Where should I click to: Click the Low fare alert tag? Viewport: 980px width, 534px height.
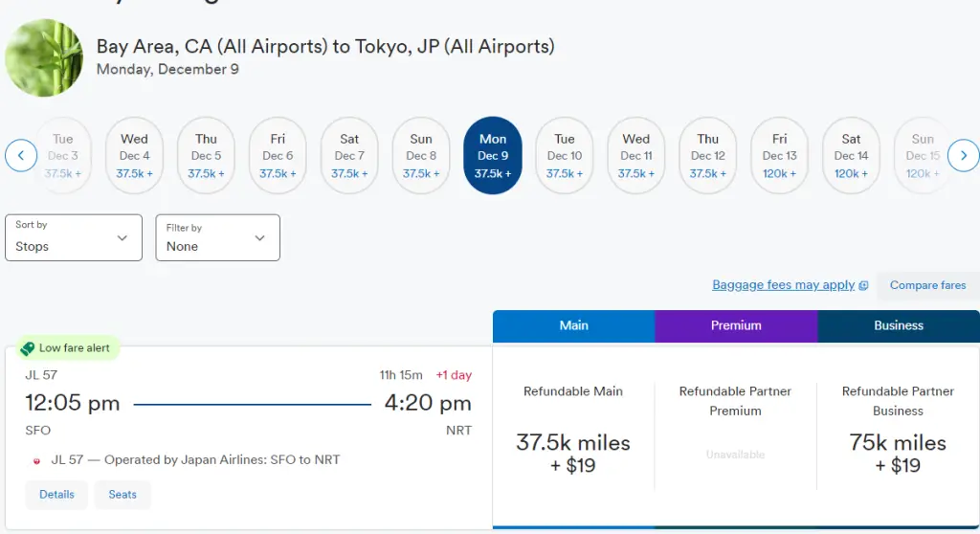(x=65, y=348)
